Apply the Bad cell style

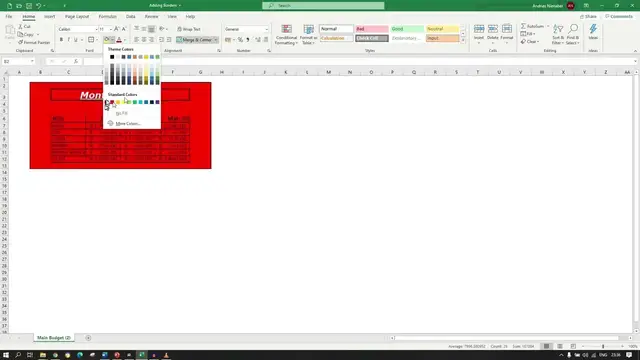(371, 29)
